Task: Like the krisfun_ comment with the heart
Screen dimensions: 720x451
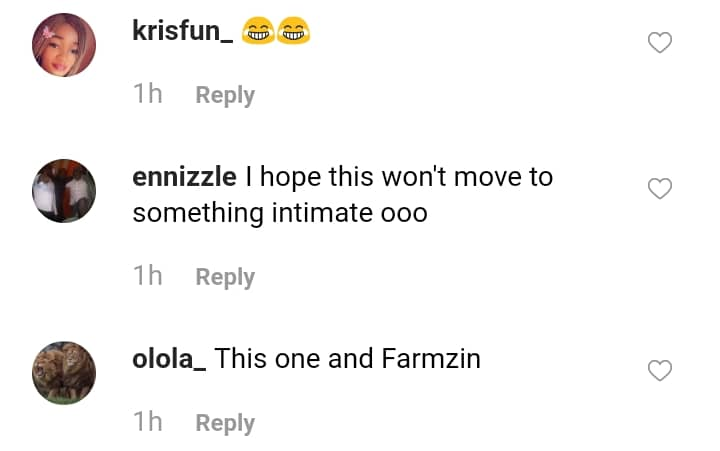Action: (x=660, y=43)
